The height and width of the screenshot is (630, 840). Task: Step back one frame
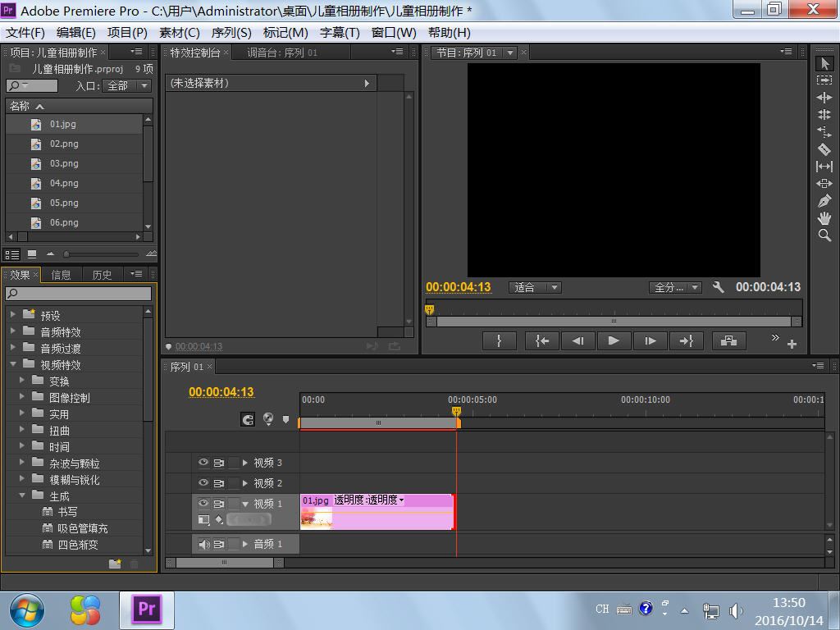[x=577, y=340]
